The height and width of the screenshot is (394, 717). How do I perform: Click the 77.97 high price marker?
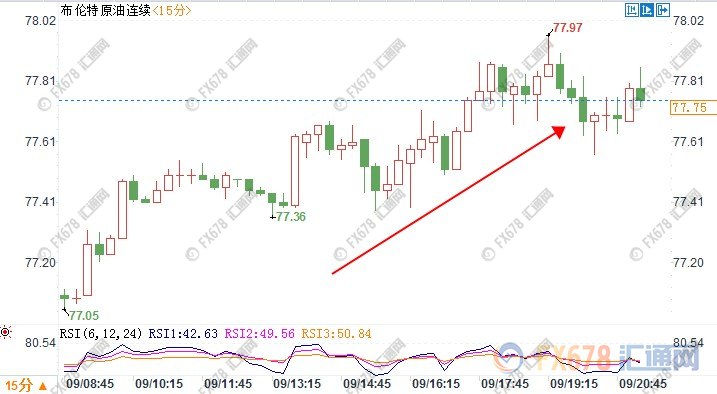coord(567,28)
